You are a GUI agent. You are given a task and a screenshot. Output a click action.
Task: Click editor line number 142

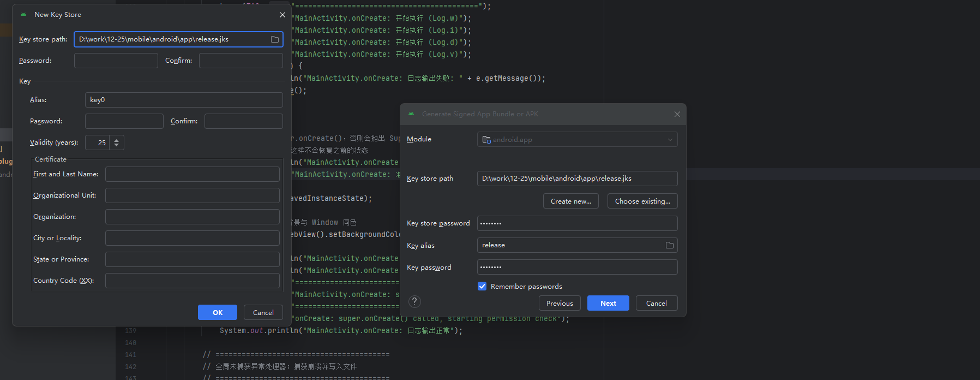[x=130, y=367]
